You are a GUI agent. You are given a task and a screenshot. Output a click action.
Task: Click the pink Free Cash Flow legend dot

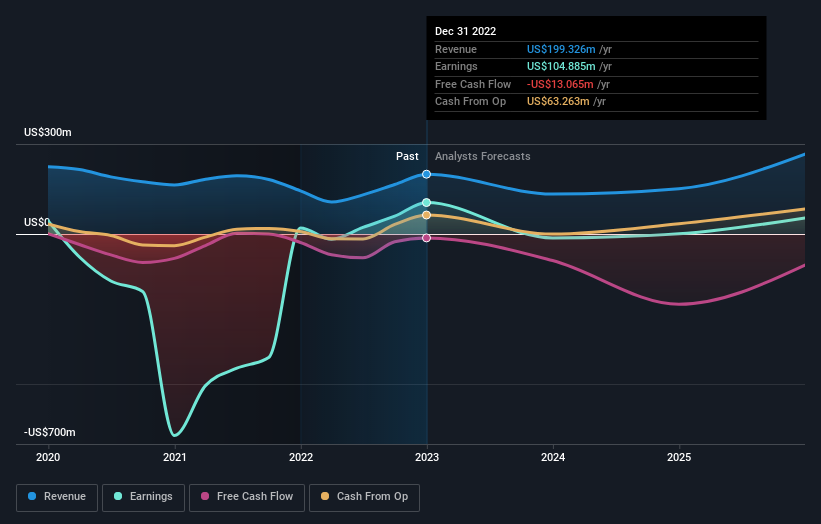[x=205, y=496]
